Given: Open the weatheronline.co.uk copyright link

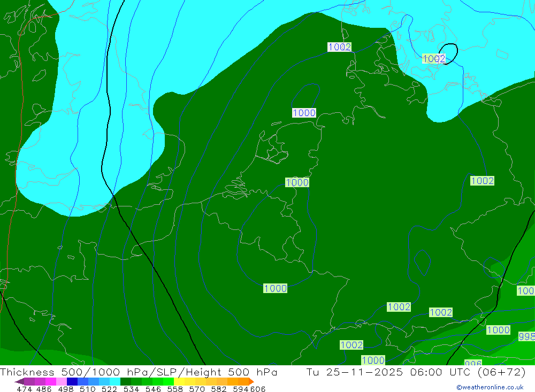Looking at the screenshot, I should [490, 387].
